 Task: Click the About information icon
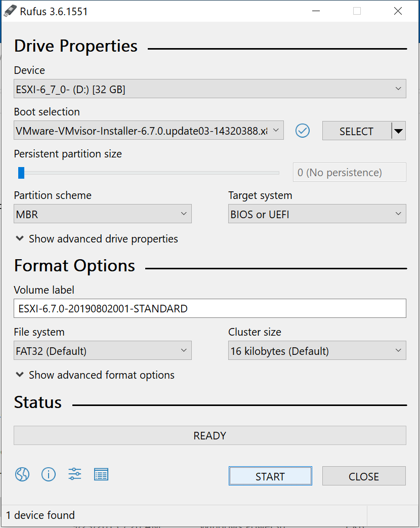click(49, 474)
